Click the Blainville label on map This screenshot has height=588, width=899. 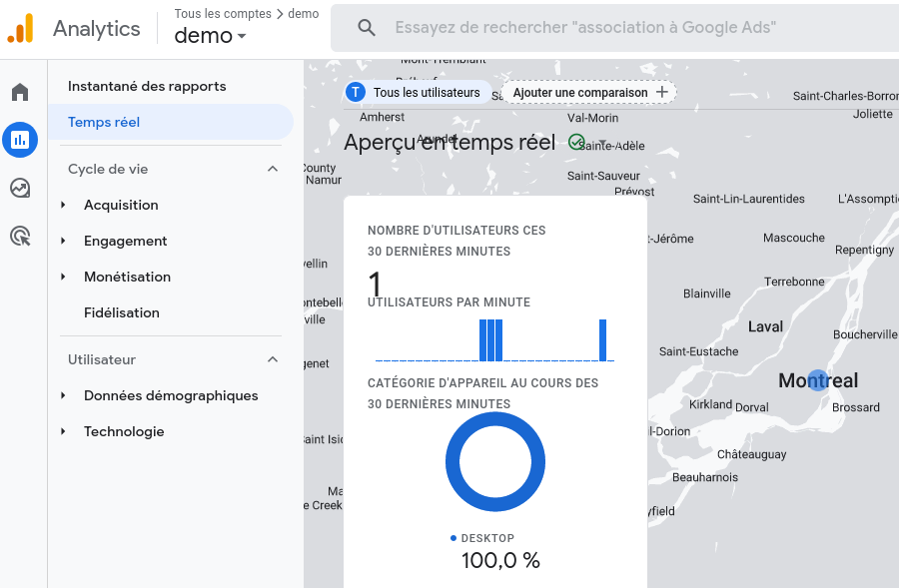(x=707, y=294)
